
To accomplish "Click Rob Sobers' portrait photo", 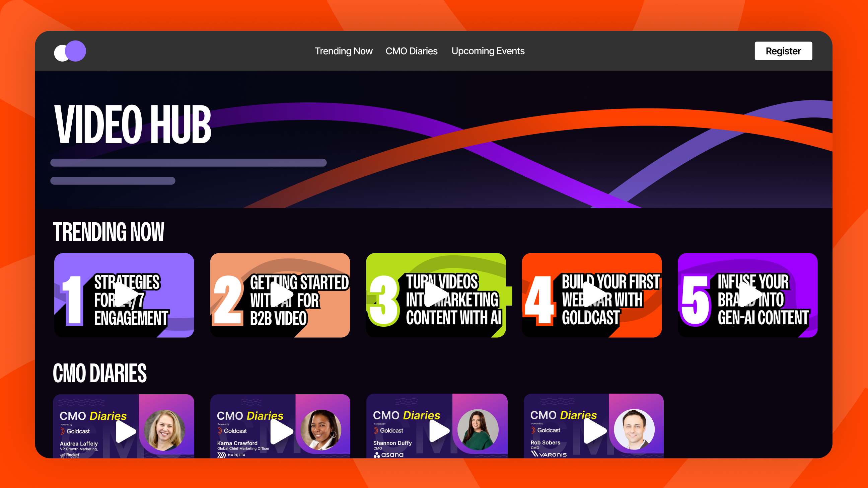I will [634, 429].
